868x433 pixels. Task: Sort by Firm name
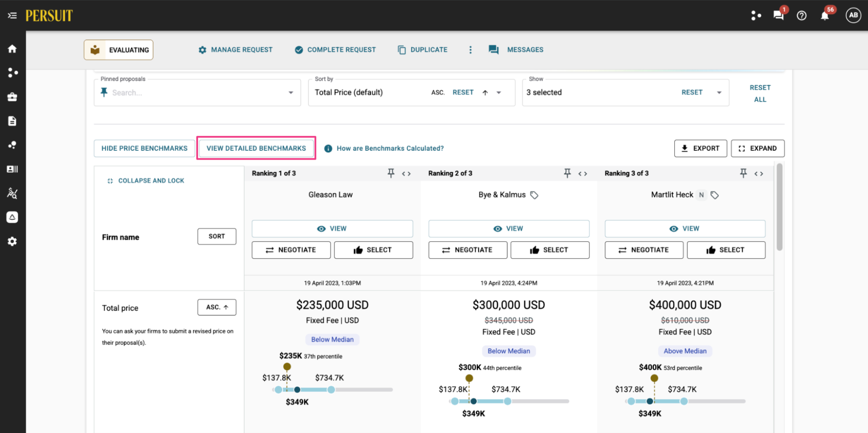217,236
